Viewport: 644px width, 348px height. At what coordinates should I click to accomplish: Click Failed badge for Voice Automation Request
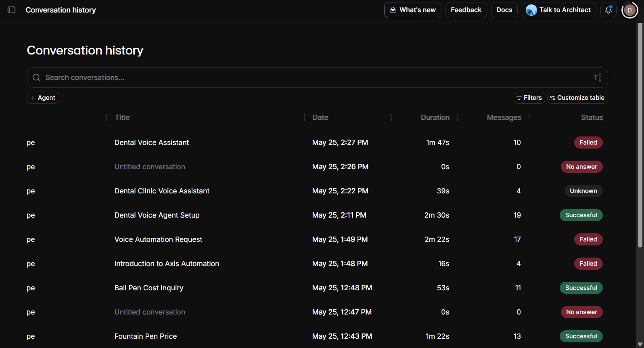pos(588,239)
